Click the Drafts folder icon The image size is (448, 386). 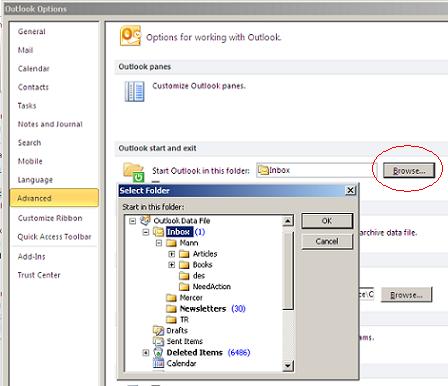pyautogui.click(x=158, y=330)
